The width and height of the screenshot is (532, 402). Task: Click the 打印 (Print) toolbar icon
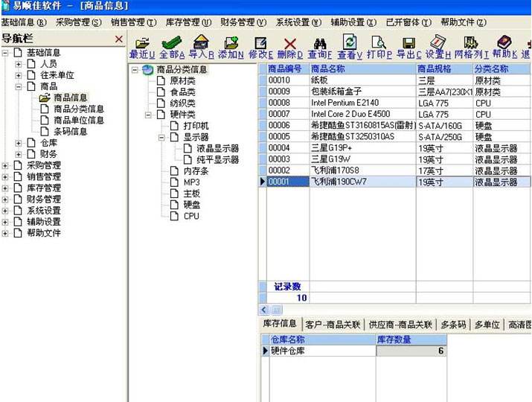coord(379,43)
